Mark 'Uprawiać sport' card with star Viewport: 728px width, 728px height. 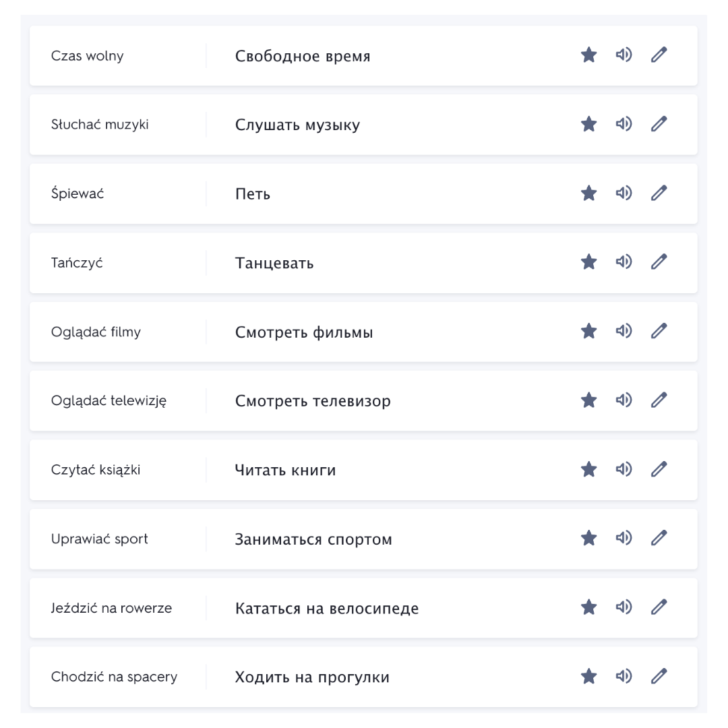tap(588, 538)
